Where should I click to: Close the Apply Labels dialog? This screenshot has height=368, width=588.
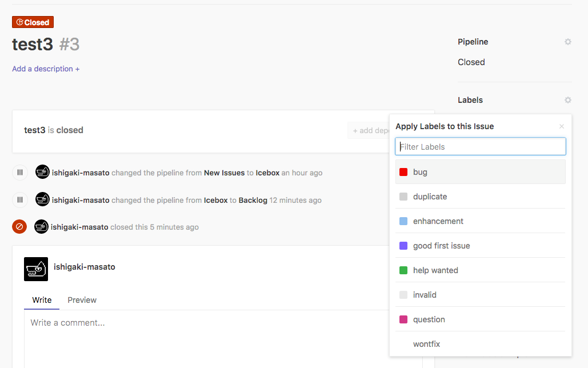[561, 126]
